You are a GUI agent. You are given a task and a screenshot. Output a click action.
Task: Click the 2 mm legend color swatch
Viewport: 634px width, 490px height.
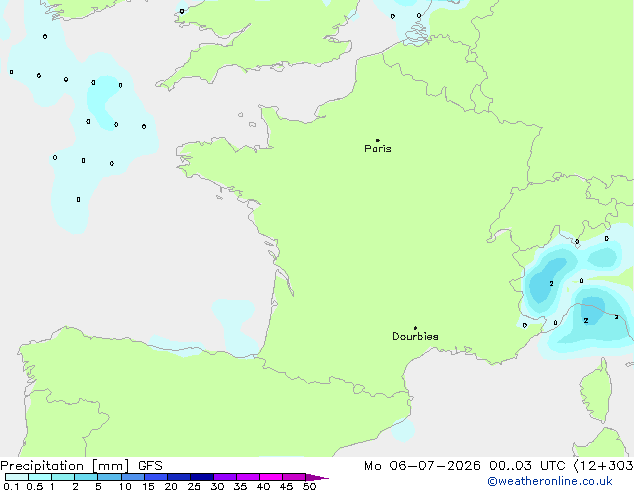tap(86, 477)
